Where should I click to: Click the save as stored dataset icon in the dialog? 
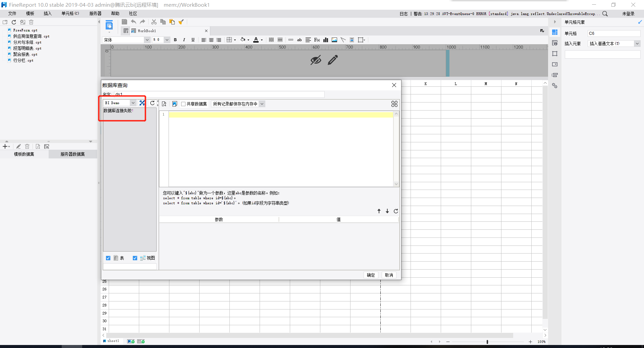(174, 104)
